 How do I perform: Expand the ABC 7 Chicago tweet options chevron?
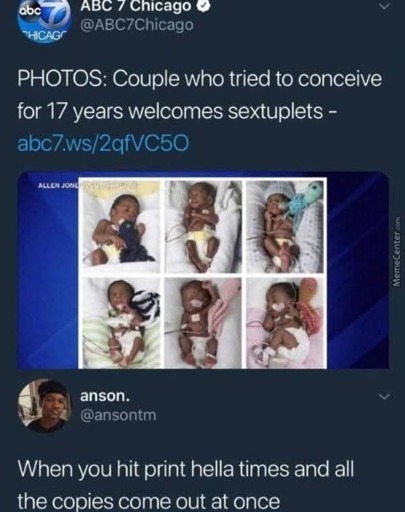point(385,7)
